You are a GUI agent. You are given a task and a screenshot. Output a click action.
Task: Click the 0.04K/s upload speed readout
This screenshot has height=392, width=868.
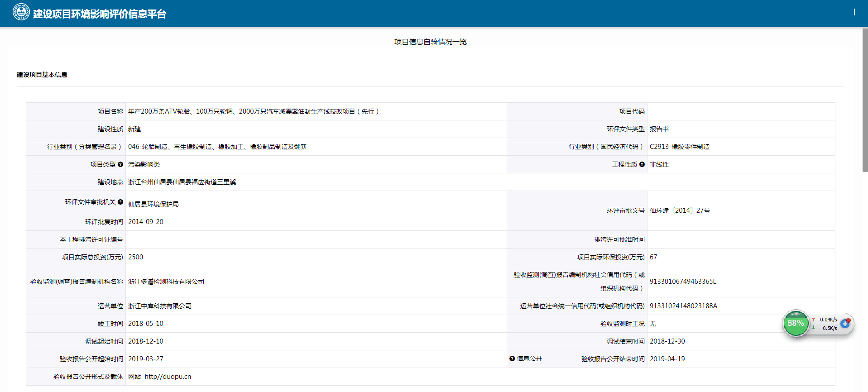(828, 320)
